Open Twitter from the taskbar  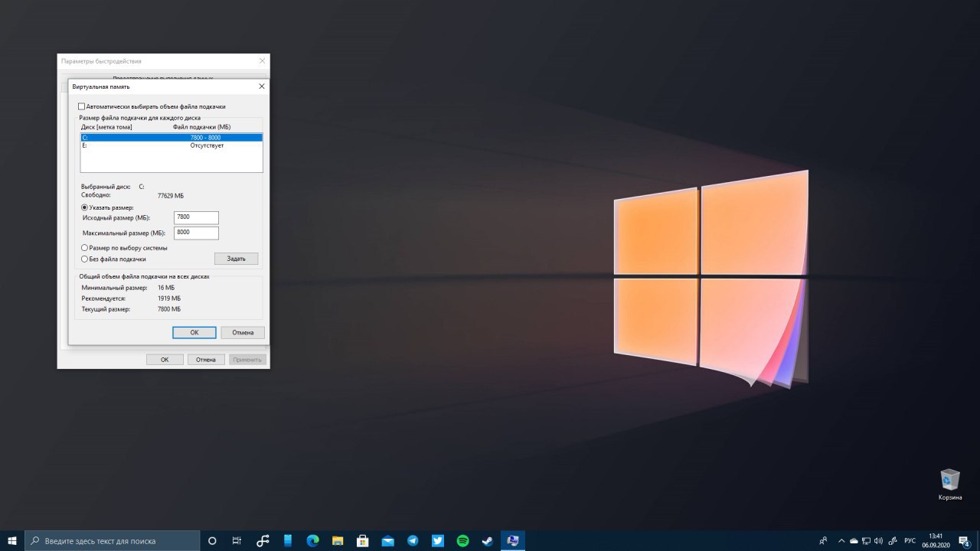[x=438, y=540]
